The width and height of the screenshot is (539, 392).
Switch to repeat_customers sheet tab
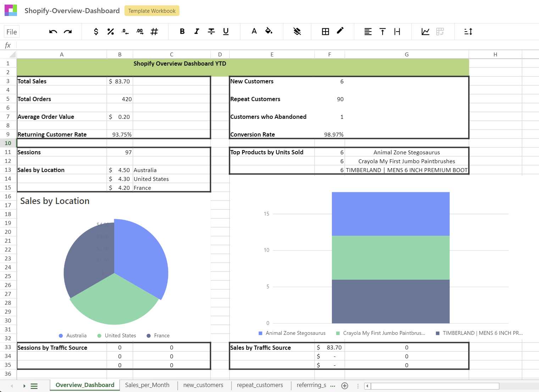point(260,385)
